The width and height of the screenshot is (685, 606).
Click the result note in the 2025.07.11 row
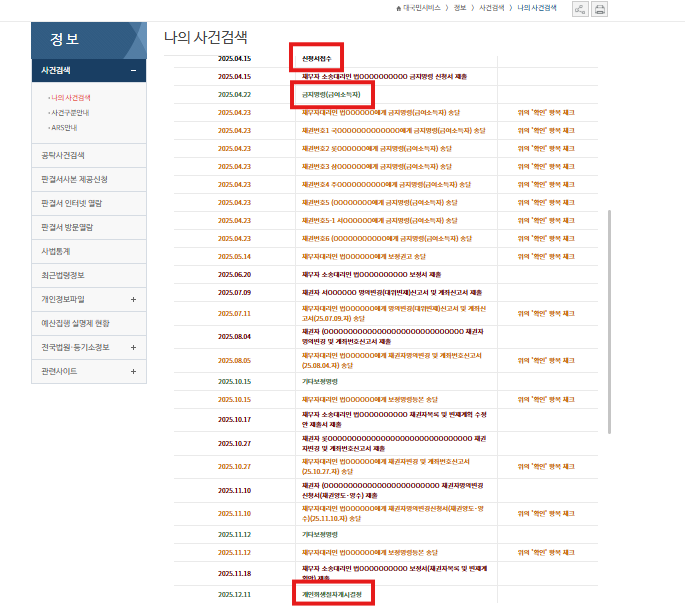[546, 314]
